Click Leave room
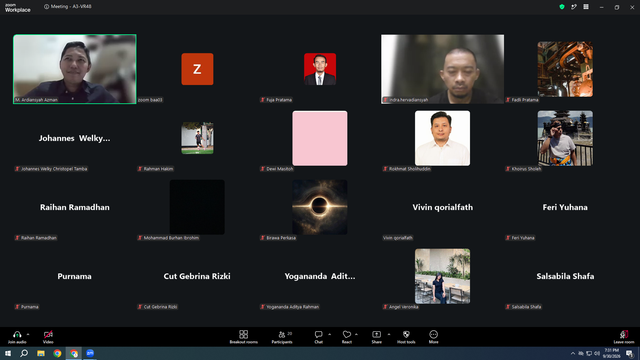The width and height of the screenshot is (640, 360). tap(624, 337)
